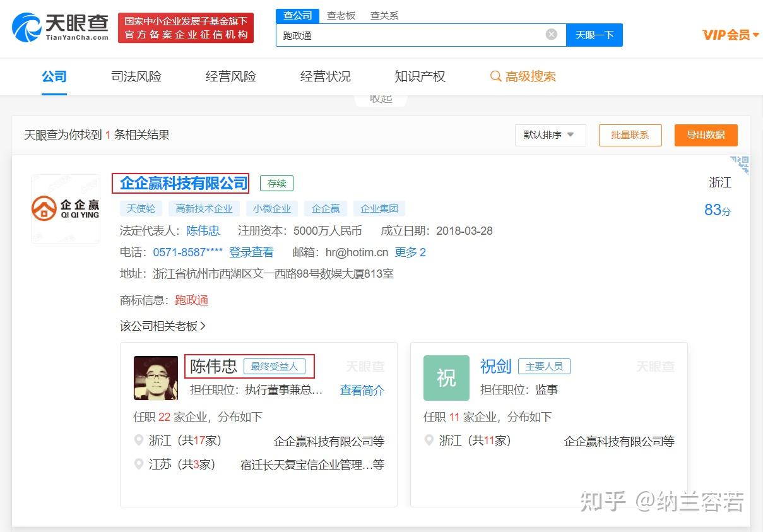Click 登录查看 to reveal the phone number
The image size is (763, 532).
(251, 252)
